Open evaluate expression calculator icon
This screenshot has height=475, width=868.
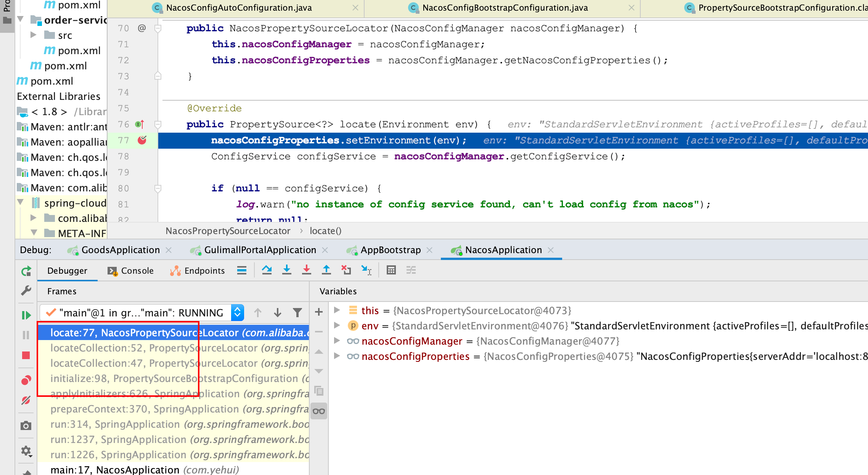click(x=391, y=270)
